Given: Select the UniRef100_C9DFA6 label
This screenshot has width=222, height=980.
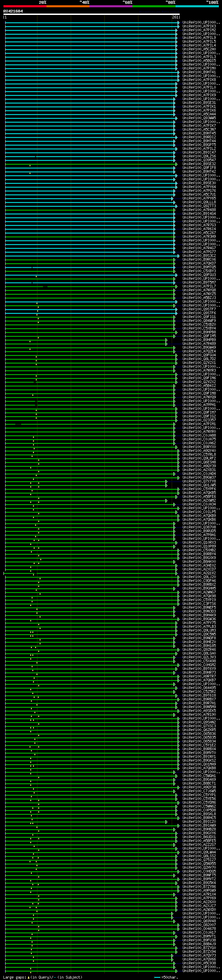Looking at the screenshot, I should [x=199, y=581].
